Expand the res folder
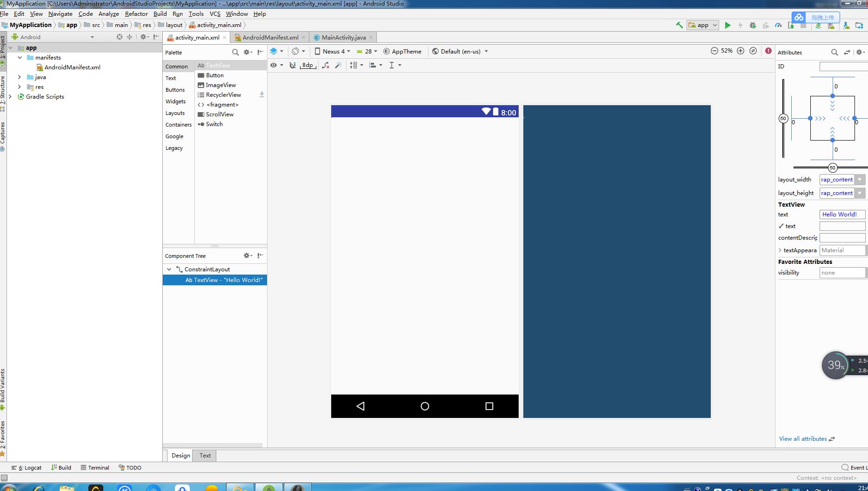Image resolution: width=868 pixels, height=491 pixels. pos(19,87)
